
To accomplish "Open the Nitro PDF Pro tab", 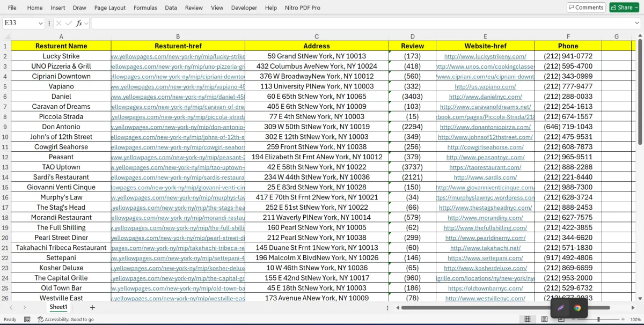I will tap(302, 8).
